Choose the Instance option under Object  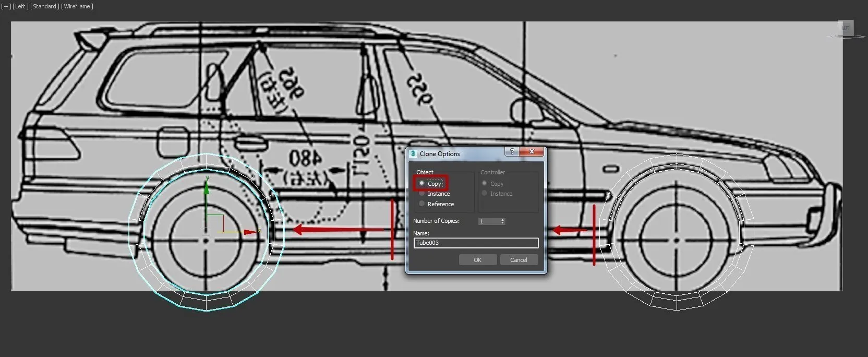422,194
